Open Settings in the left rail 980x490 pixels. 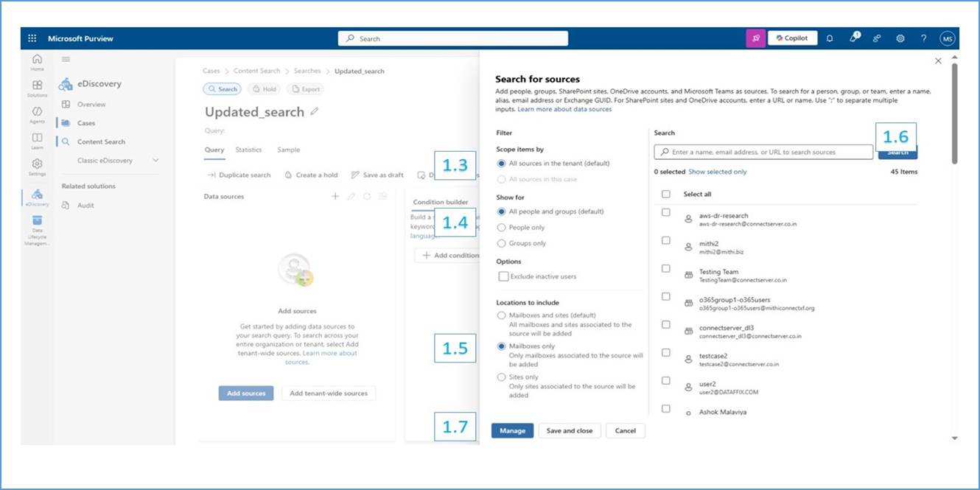click(37, 167)
